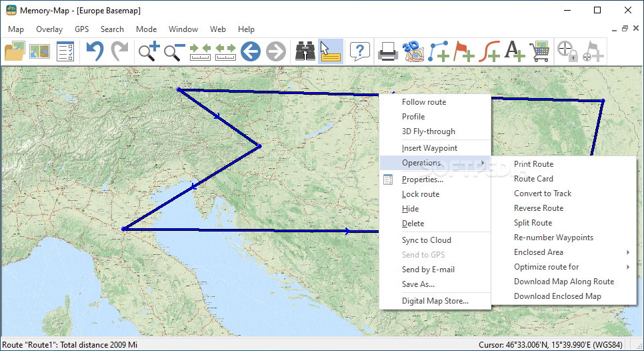644x351 pixels.
Task: Click the status bar route distance text
Action: click(x=70, y=345)
